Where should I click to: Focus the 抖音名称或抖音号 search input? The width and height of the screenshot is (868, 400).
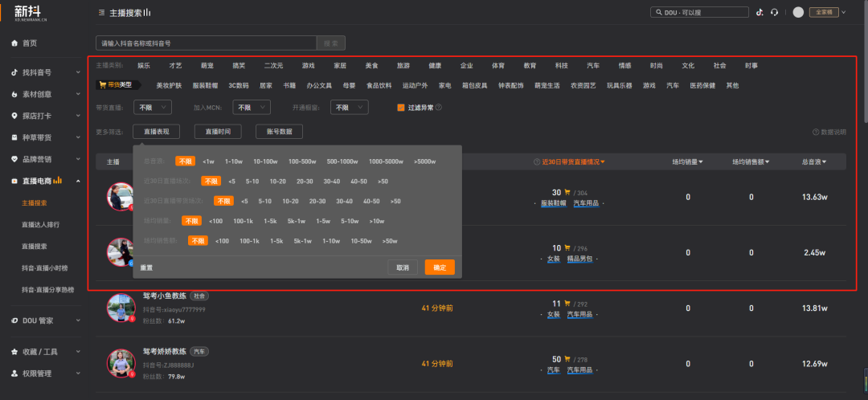pyautogui.click(x=206, y=43)
